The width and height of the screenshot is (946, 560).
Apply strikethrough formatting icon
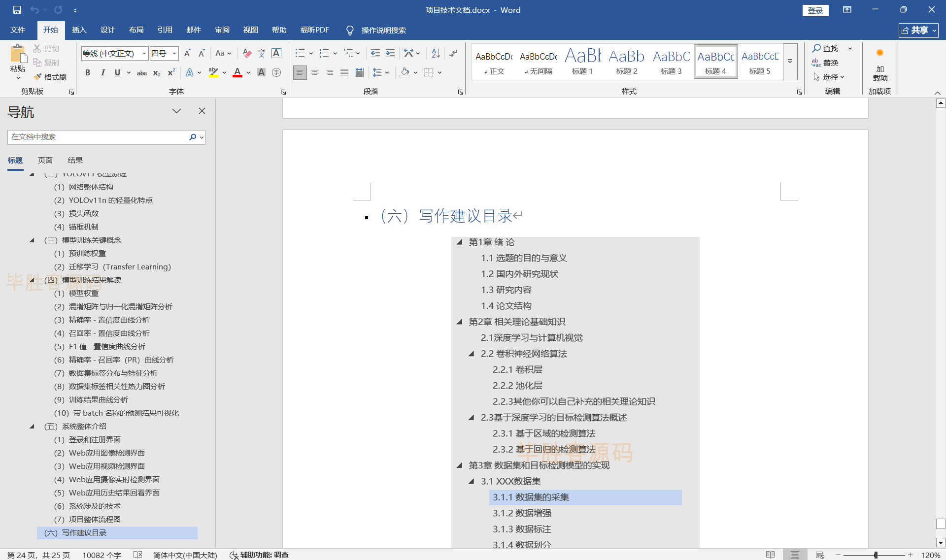pos(141,73)
